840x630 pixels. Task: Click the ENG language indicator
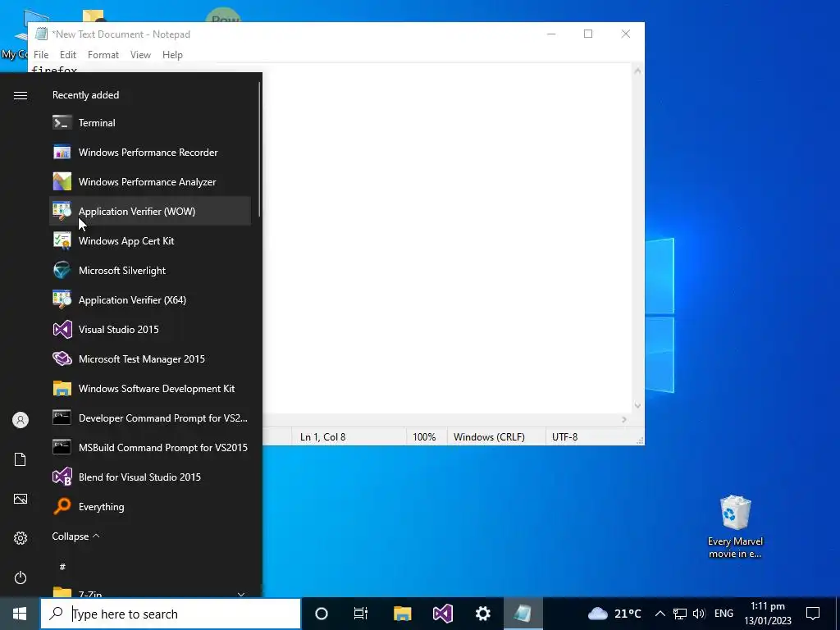coord(724,614)
